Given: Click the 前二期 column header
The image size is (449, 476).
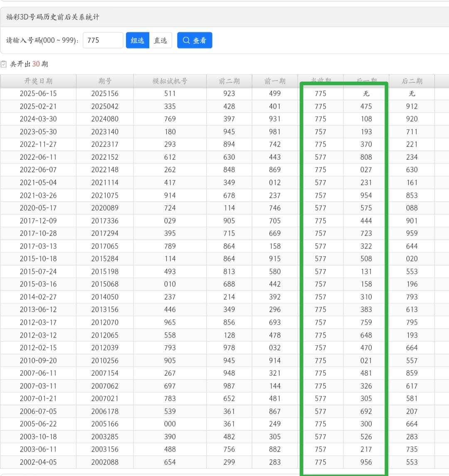Looking at the screenshot, I should click(229, 81).
